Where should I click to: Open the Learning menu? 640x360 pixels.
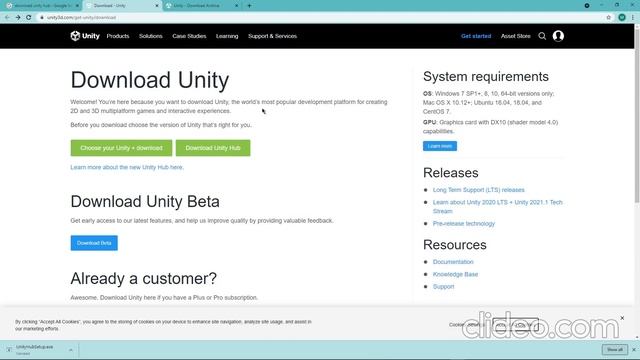(x=227, y=36)
